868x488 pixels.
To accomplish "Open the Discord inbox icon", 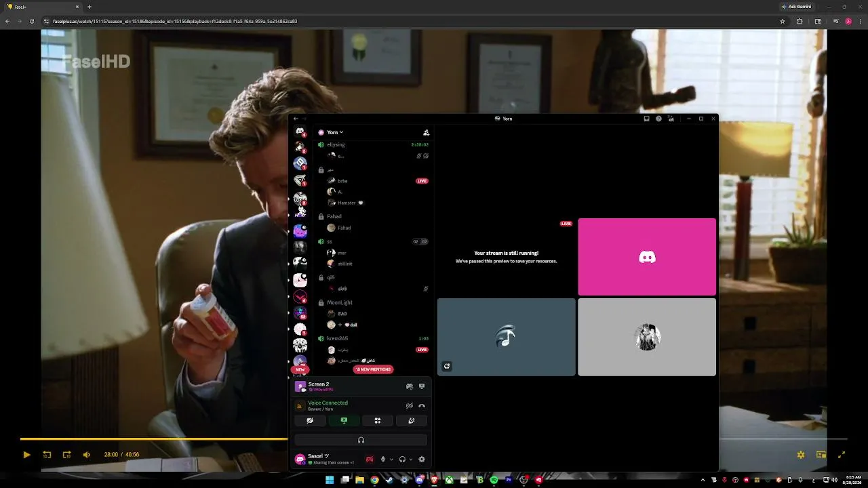I will 646,119.
